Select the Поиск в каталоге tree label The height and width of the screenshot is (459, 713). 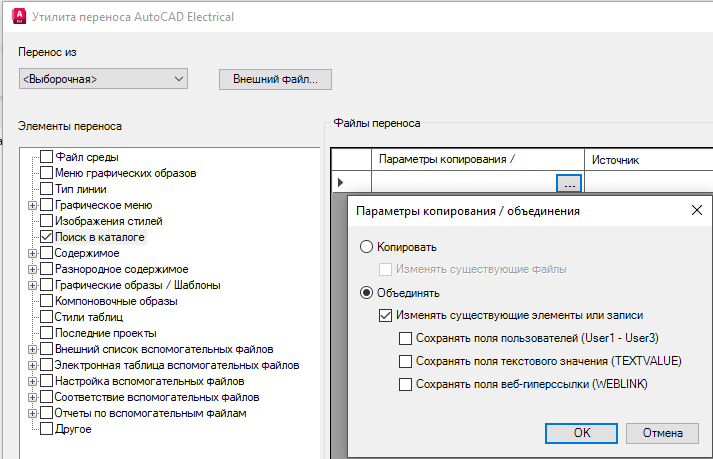[x=100, y=237]
